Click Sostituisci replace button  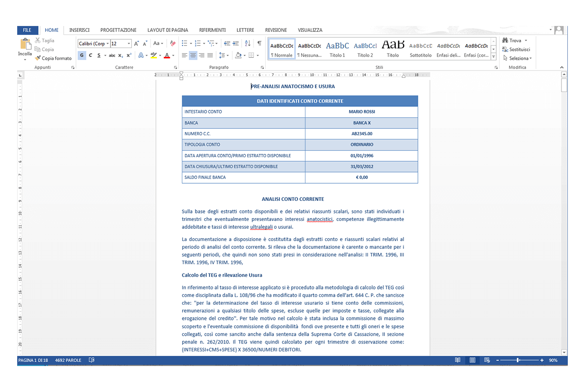[516, 49]
